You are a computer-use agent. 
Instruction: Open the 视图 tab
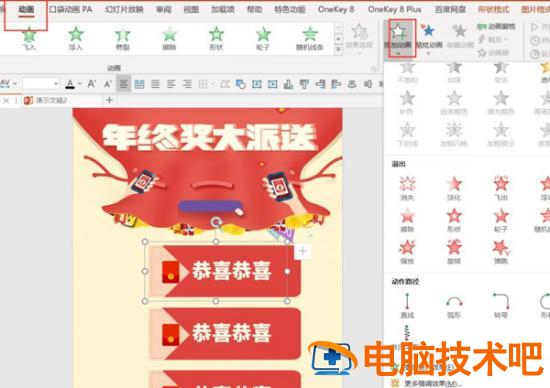(191, 9)
